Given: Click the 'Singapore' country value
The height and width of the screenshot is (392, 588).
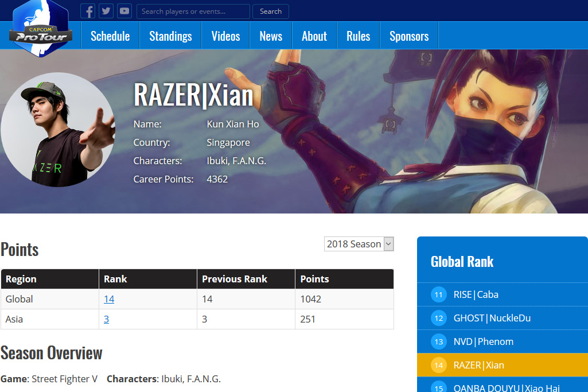Looking at the screenshot, I should click(228, 142).
